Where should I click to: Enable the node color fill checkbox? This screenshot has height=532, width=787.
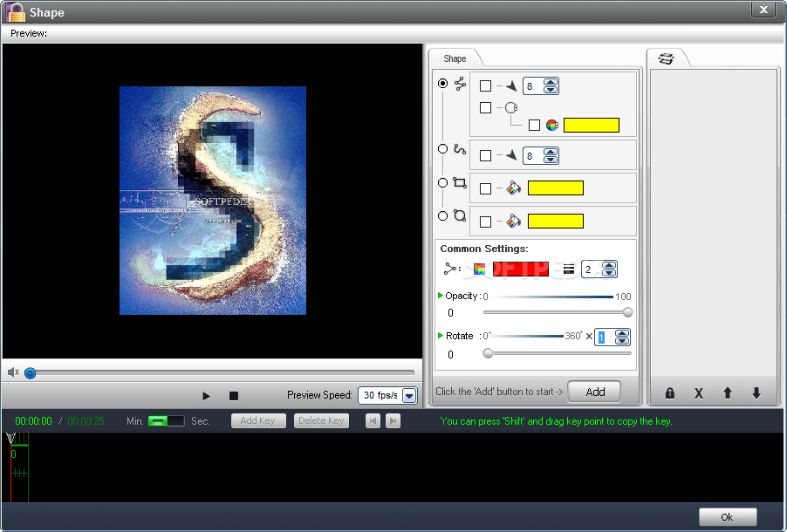tap(535, 125)
